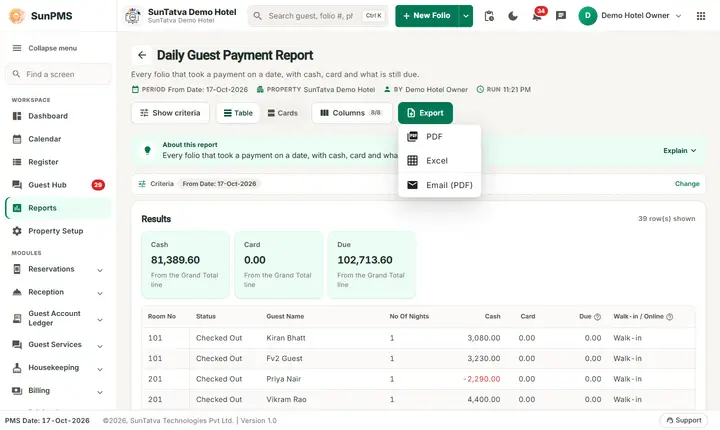This screenshot has height=430, width=720.
Task: Click No Of Nights column header
Action: [409, 317]
